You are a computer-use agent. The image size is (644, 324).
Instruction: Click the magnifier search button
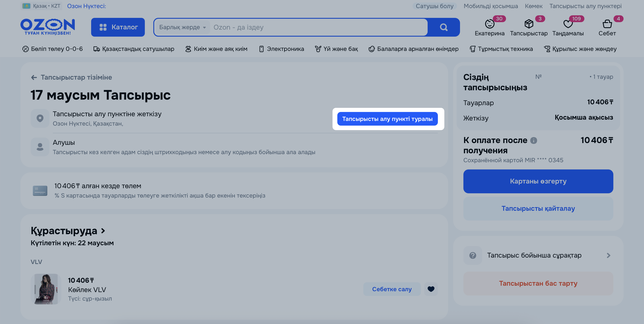444,27
